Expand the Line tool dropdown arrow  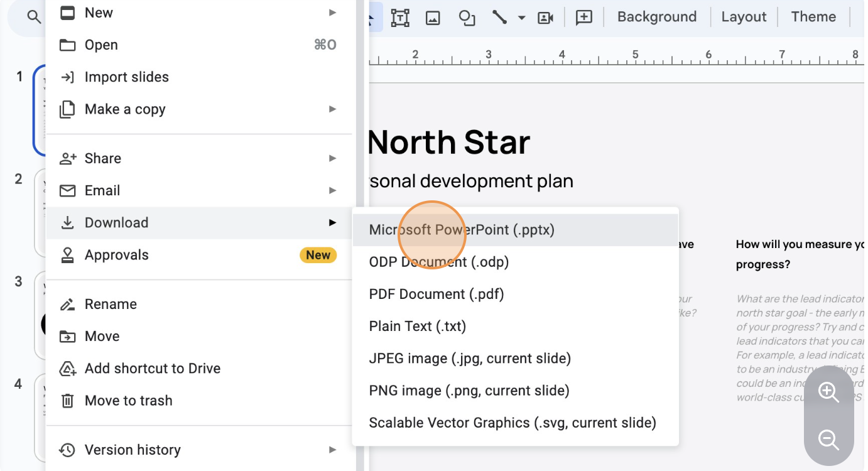[521, 18]
